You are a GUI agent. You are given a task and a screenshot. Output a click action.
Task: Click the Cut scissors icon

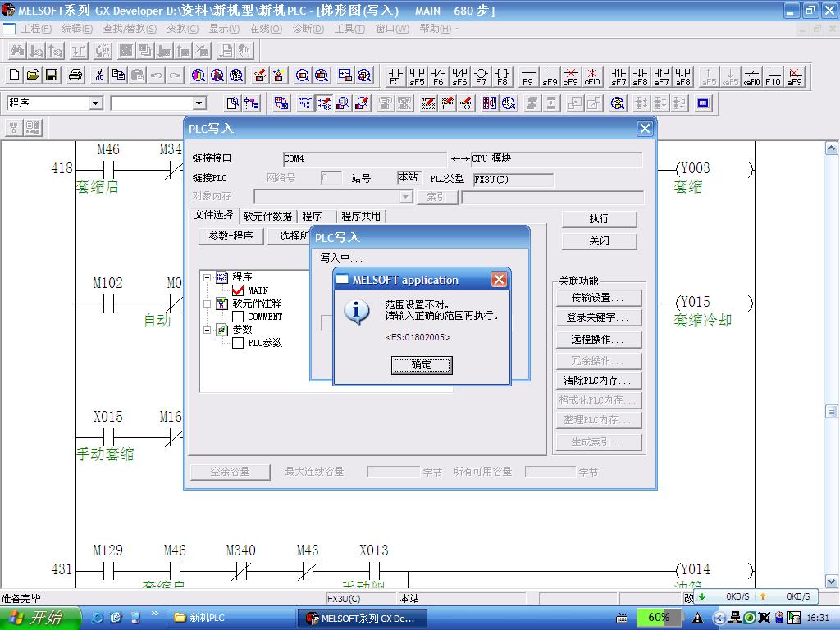coord(99,75)
